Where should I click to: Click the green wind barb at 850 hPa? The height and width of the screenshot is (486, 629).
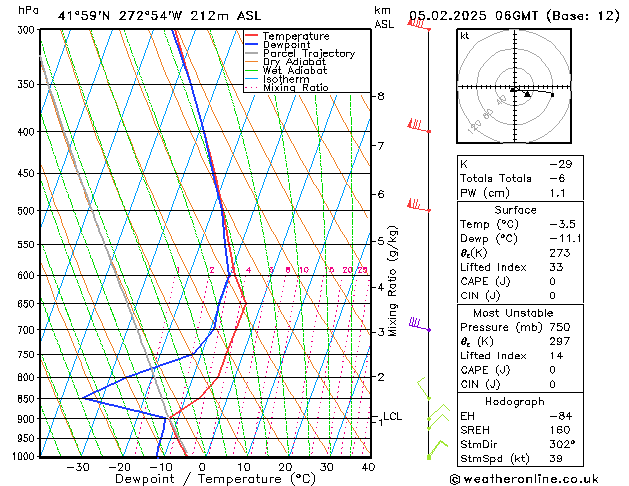(x=423, y=388)
